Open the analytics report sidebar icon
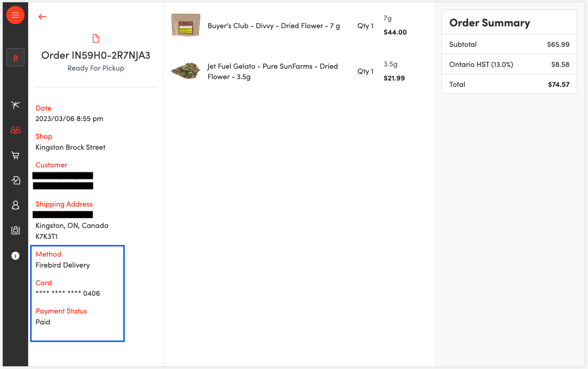Image resolution: width=588 pixels, height=369 pixels. [15, 180]
